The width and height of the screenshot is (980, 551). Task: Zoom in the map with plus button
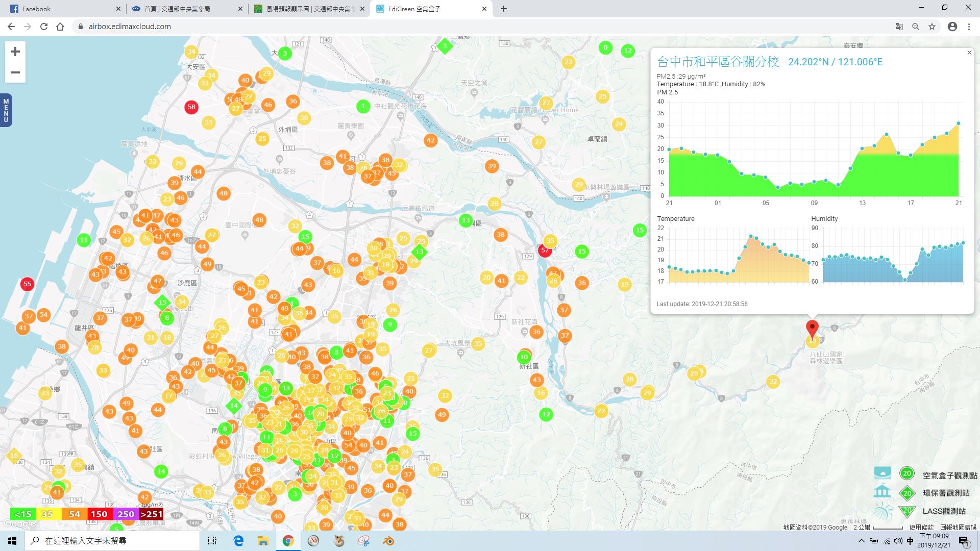coord(15,52)
